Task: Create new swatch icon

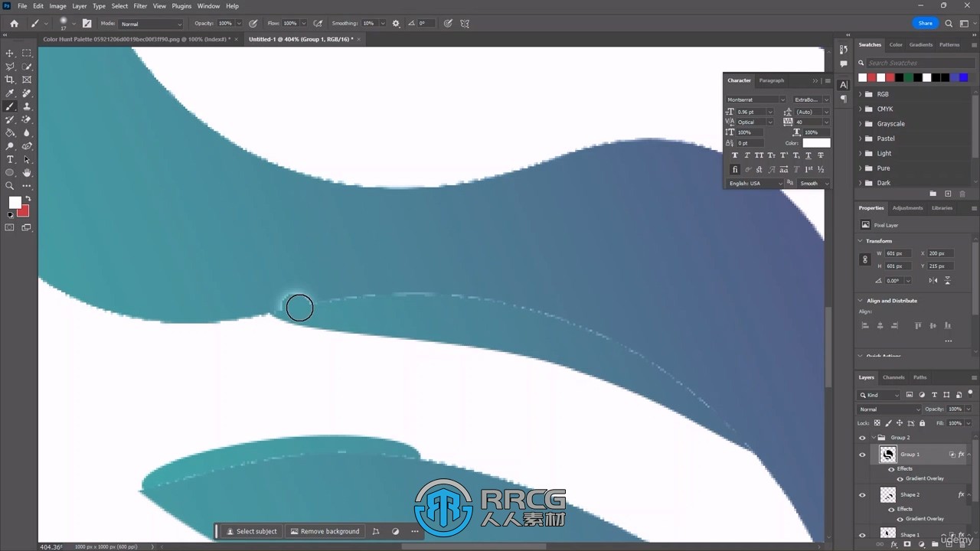Action: (948, 194)
